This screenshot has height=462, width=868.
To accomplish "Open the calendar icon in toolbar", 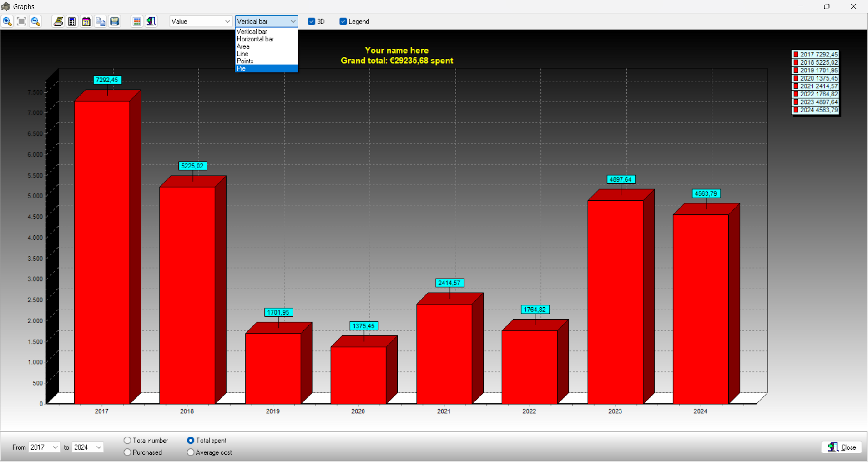I will click(86, 21).
